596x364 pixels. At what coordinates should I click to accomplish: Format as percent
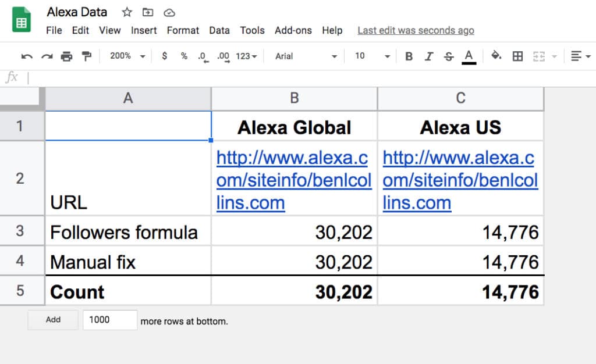(184, 56)
